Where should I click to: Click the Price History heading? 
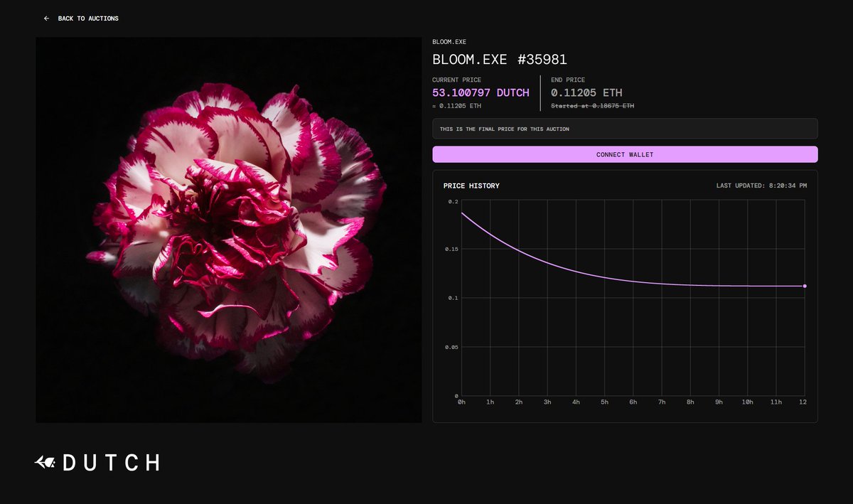click(x=471, y=186)
